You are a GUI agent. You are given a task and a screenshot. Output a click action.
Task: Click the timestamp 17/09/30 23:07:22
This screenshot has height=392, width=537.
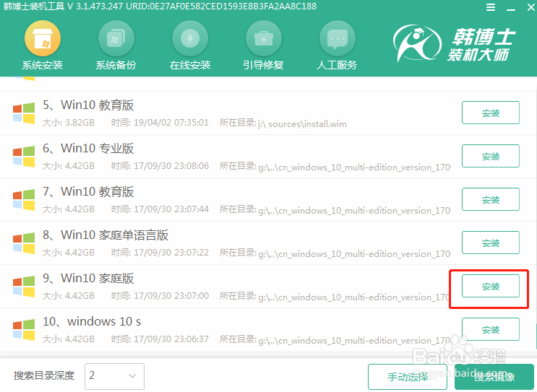[x=171, y=253]
